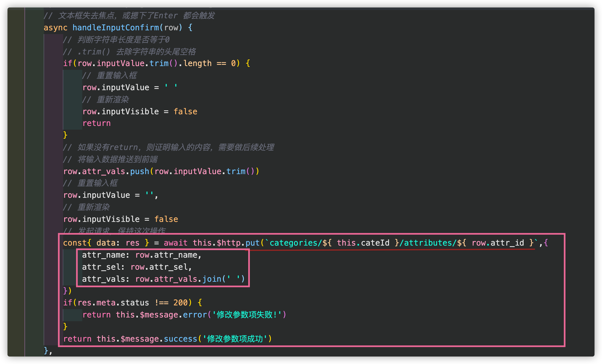
Task: Click 'await' in the const line
Action: click(x=175, y=243)
